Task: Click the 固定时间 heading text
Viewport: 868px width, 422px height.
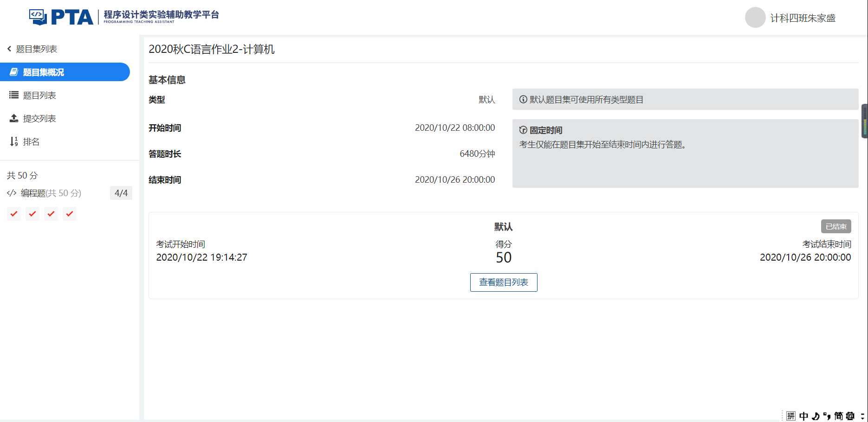Action: 546,130
